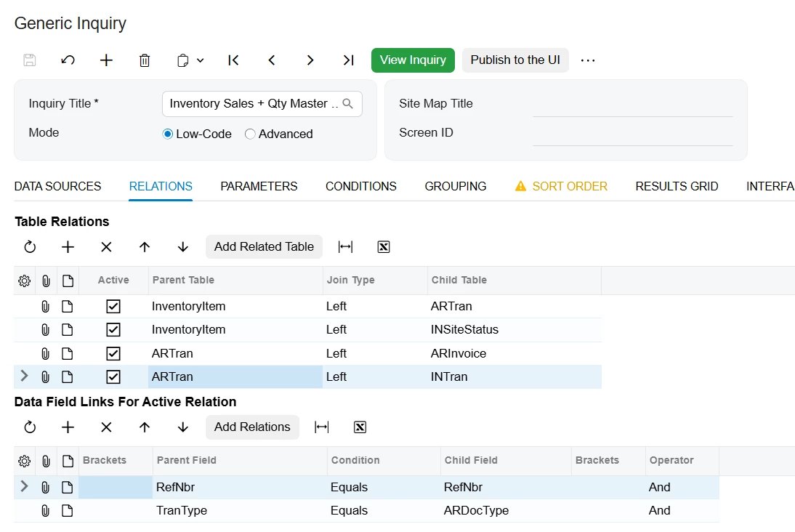This screenshot has width=795, height=532.
Task: Go to the previous record
Action: point(272,60)
